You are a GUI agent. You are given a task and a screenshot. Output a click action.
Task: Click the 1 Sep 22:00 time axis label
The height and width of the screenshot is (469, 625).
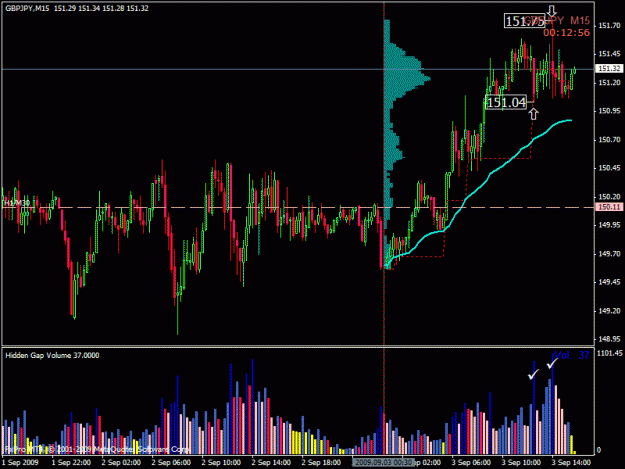tap(71, 463)
